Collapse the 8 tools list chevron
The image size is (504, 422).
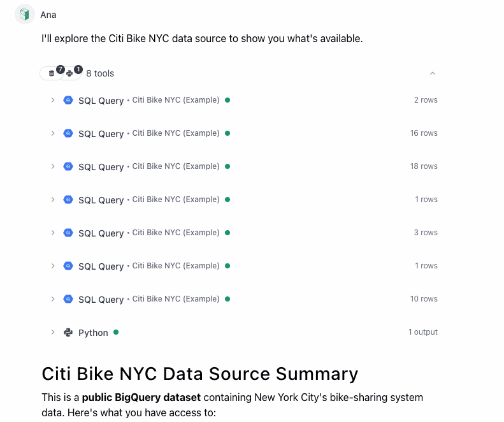tap(433, 73)
